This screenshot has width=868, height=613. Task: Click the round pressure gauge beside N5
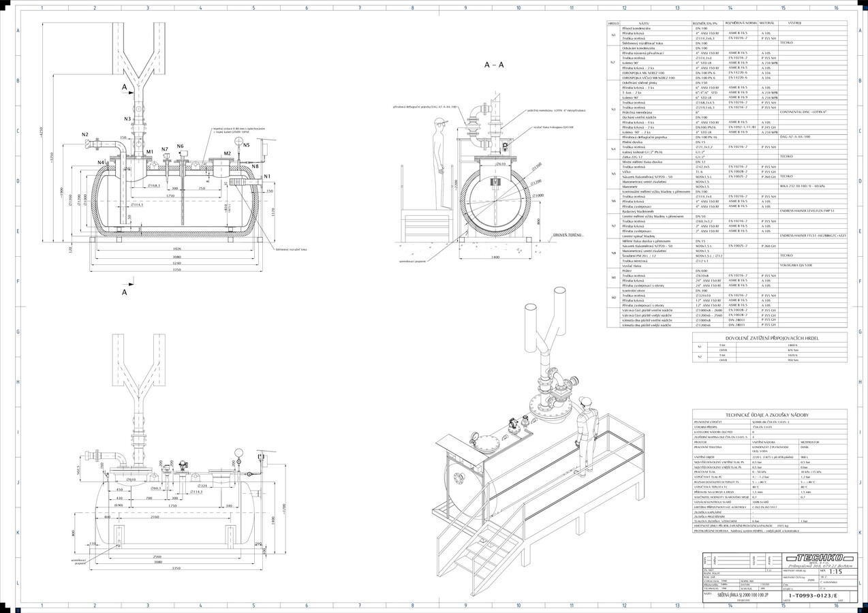pyautogui.click(x=238, y=141)
